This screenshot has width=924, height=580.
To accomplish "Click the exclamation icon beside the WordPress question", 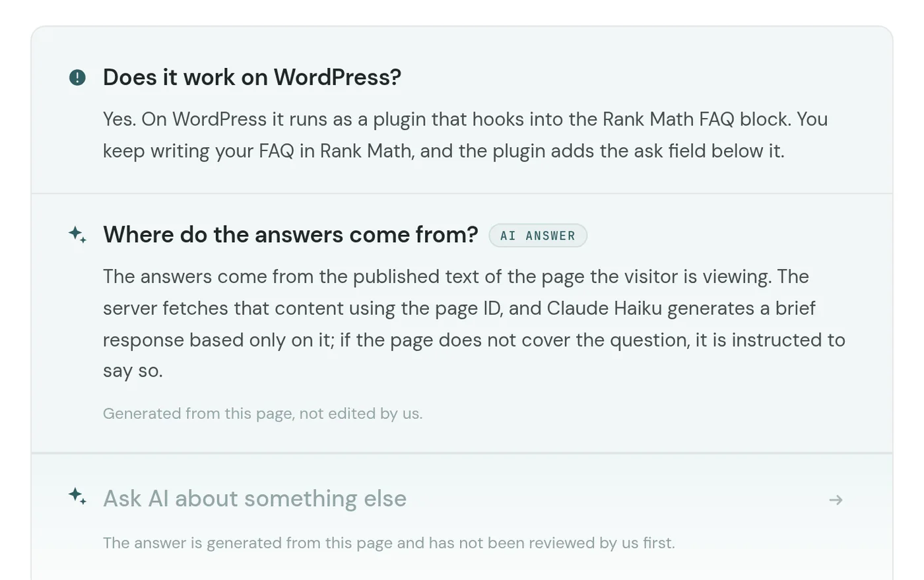I will (x=77, y=78).
